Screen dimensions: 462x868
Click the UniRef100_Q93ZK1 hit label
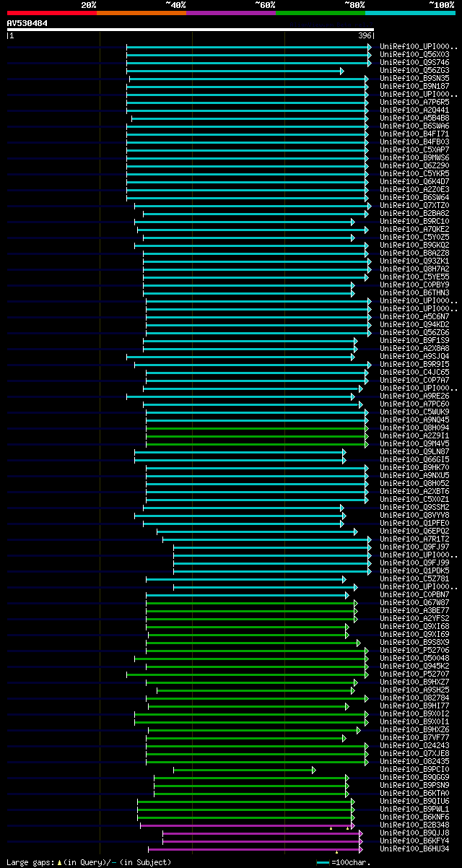[x=414, y=261]
